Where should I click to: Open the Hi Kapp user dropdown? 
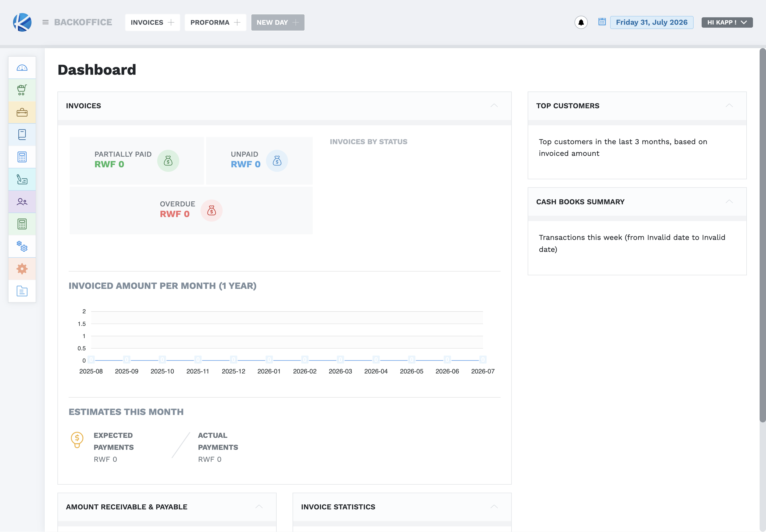click(727, 22)
